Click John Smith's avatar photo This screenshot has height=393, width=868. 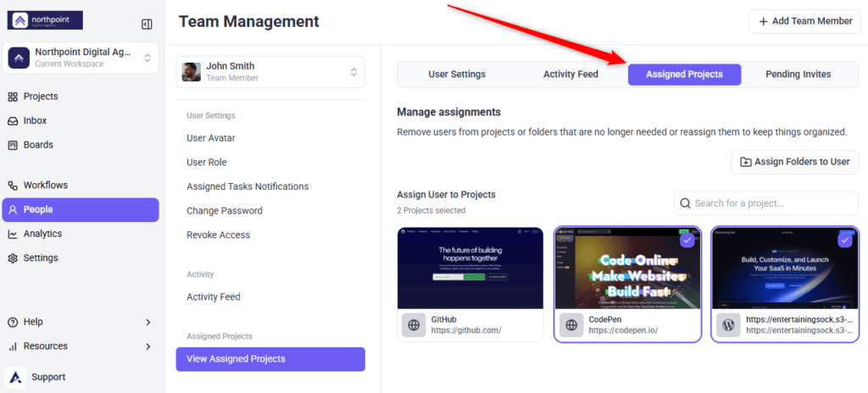[191, 72]
